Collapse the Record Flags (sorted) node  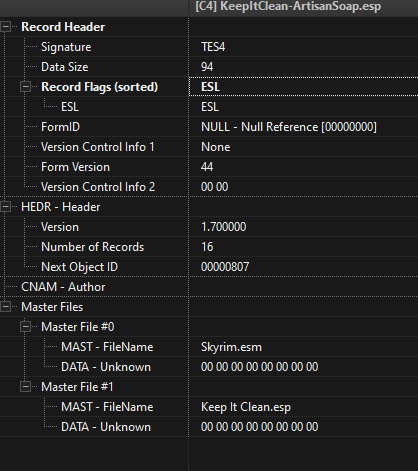pos(25,87)
